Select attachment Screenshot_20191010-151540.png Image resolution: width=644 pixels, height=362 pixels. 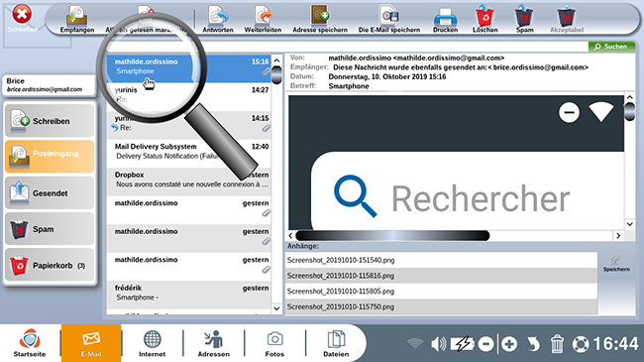(441, 260)
